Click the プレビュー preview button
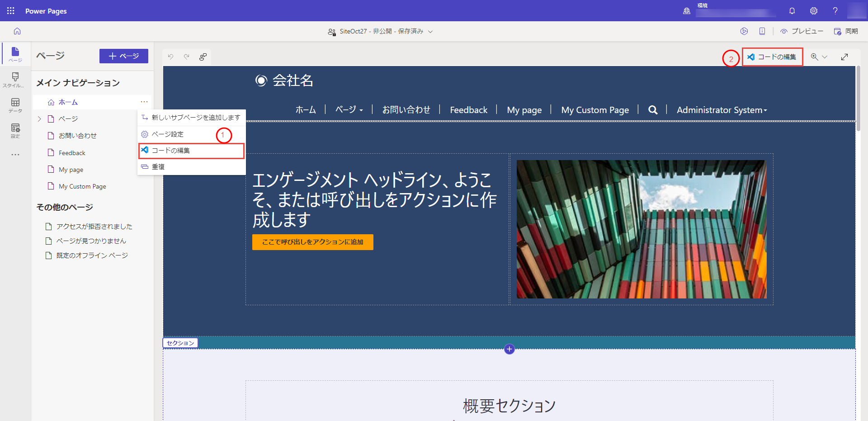Viewport: 868px width, 421px height. point(802,31)
